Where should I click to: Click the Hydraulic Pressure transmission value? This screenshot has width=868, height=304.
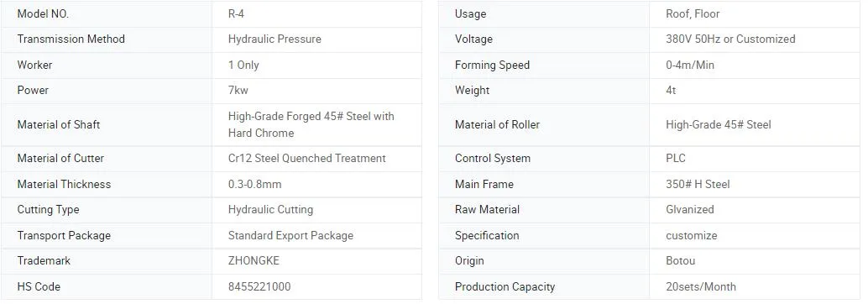tap(275, 39)
